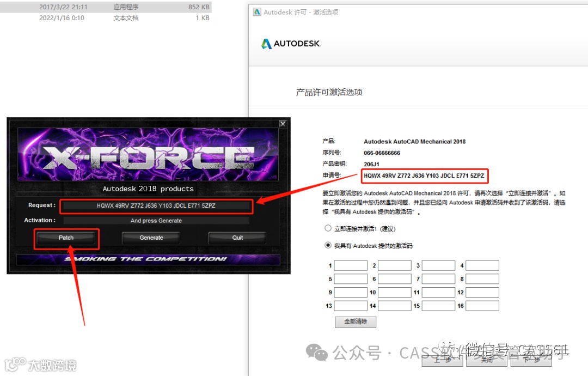The height and width of the screenshot is (376, 588).
Task: Click activation code box number 3
Action: pos(438,265)
